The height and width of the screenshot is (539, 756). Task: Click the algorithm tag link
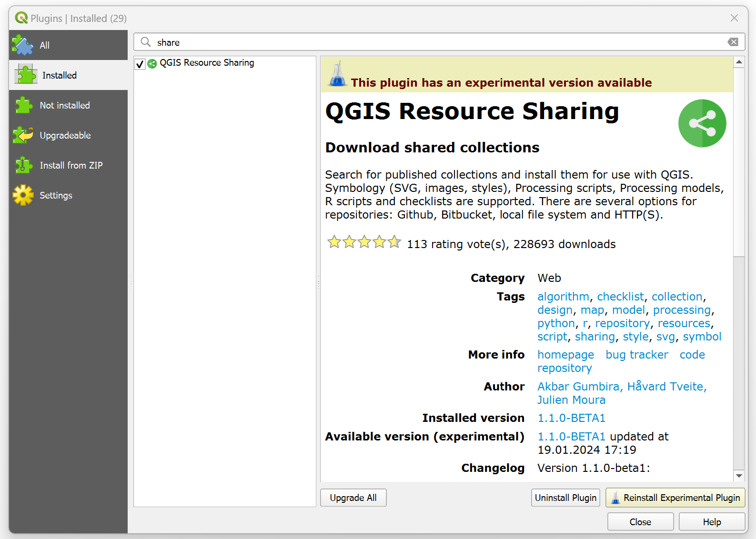[563, 297]
